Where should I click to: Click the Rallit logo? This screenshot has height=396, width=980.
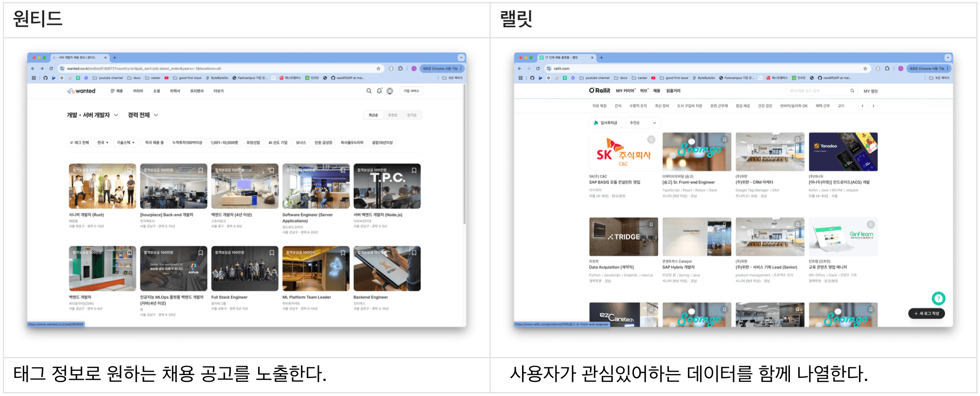(x=599, y=90)
